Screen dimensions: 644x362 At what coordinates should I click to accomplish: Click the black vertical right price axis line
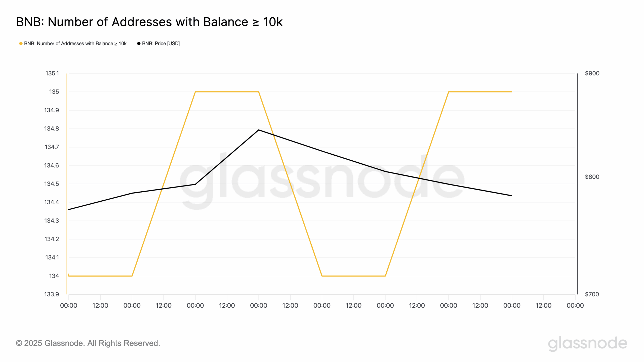pyautogui.click(x=578, y=184)
